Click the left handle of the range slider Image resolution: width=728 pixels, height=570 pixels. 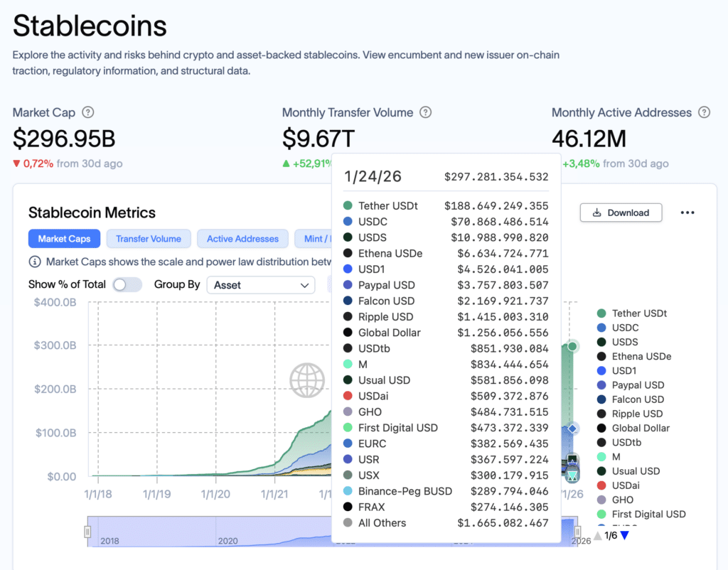point(87,532)
